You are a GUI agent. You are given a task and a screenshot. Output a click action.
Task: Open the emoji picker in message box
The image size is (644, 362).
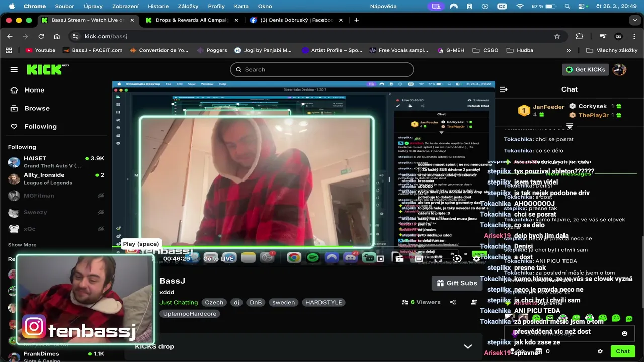[x=624, y=333]
